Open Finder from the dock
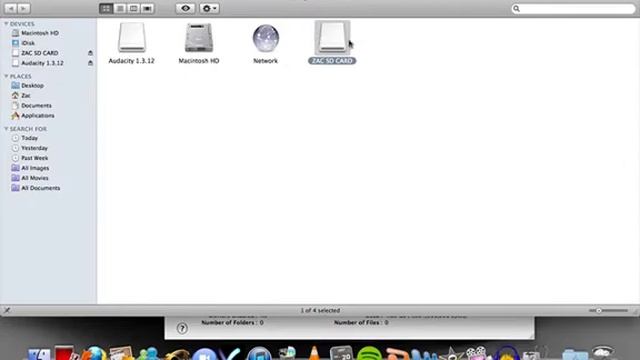640x360 pixels. (39, 354)
